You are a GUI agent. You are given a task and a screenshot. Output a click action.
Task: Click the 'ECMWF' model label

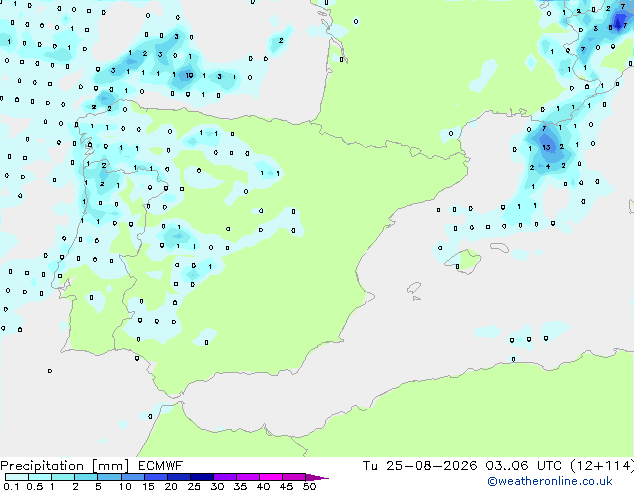(161, 466)
